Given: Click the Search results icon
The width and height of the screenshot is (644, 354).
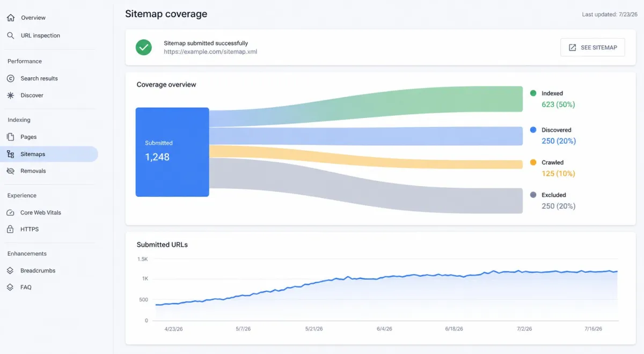Looking at the screenshot, I should (x=10, y=78).
